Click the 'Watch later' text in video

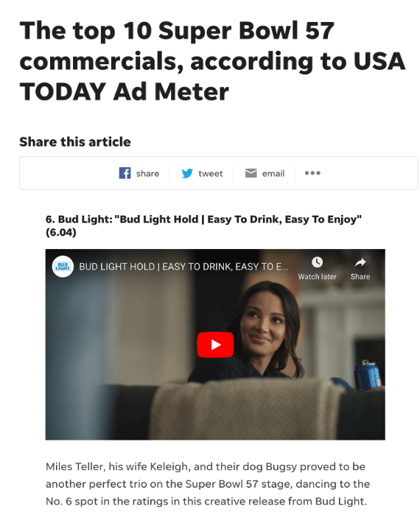pos(318,276)
